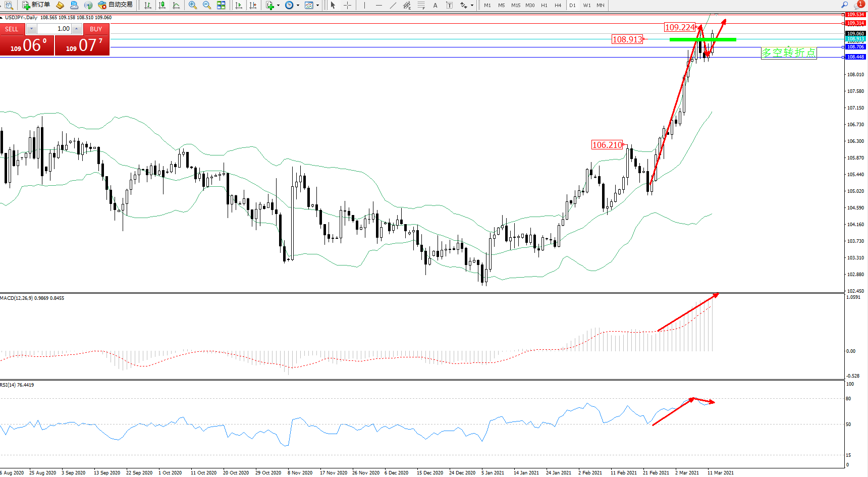Click the Zoom In magnifier icon
The image size is (868, 477).
192,5
